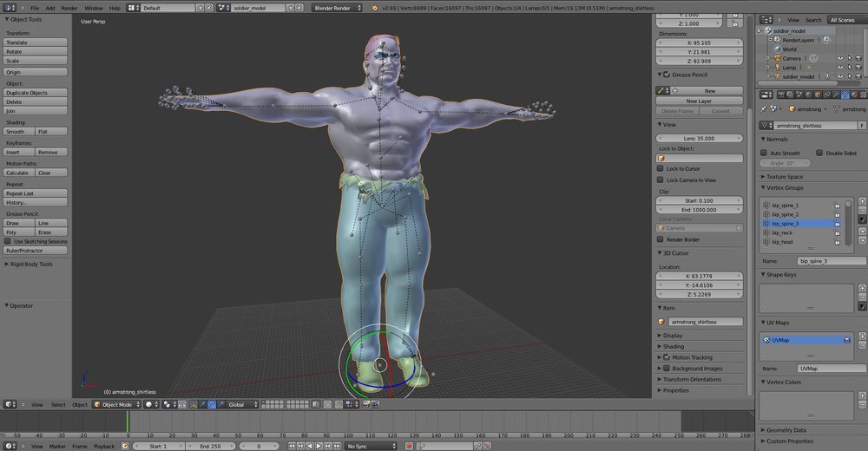Image resolution: width=868 pixels, height=451 pixels.
Task: Open the pivot point selector in the 3D header
Action: 170,404
